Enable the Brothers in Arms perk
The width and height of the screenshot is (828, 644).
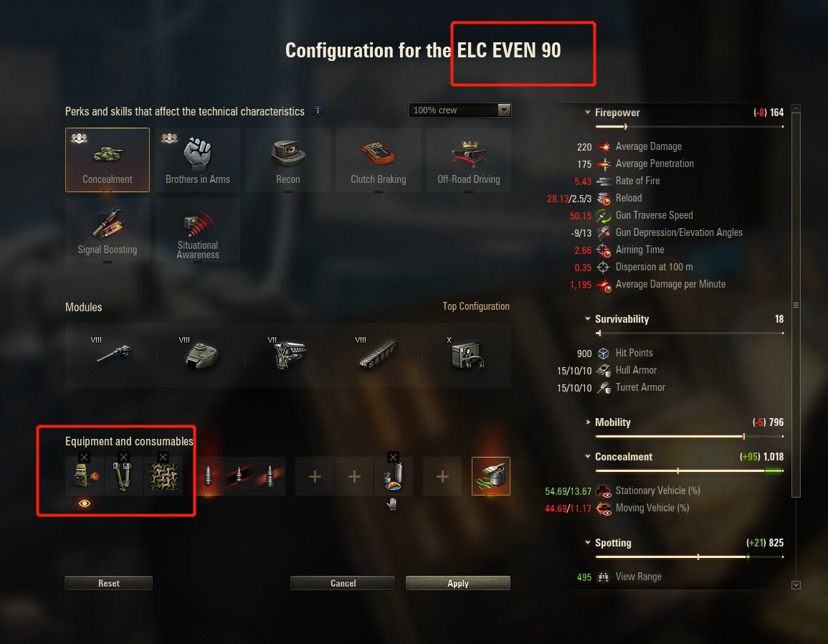coord(197,159)
